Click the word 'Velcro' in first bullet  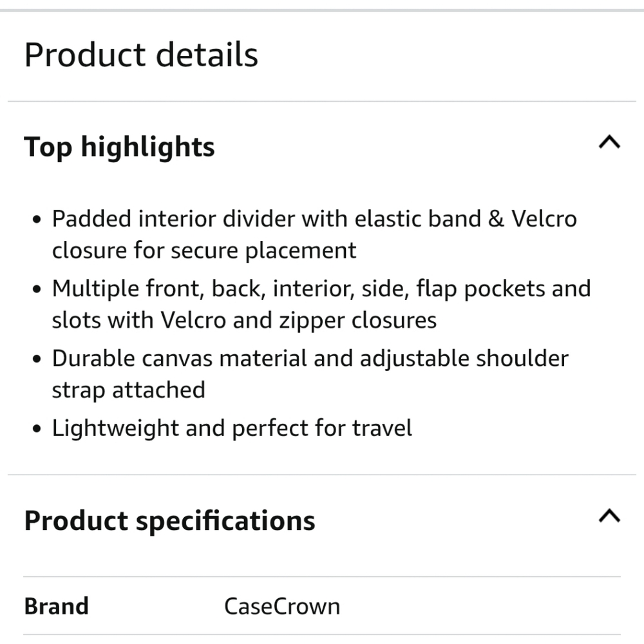click(x=544, y=218)
